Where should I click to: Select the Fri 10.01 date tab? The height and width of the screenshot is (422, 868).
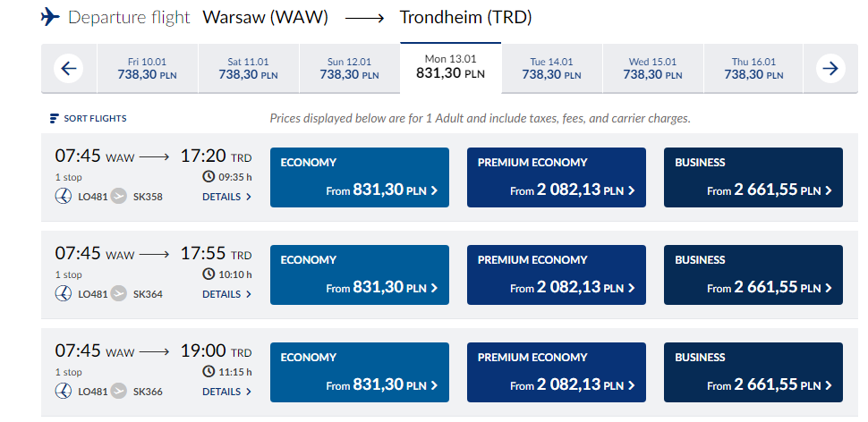pyautogui.click(x=148, y=69)
